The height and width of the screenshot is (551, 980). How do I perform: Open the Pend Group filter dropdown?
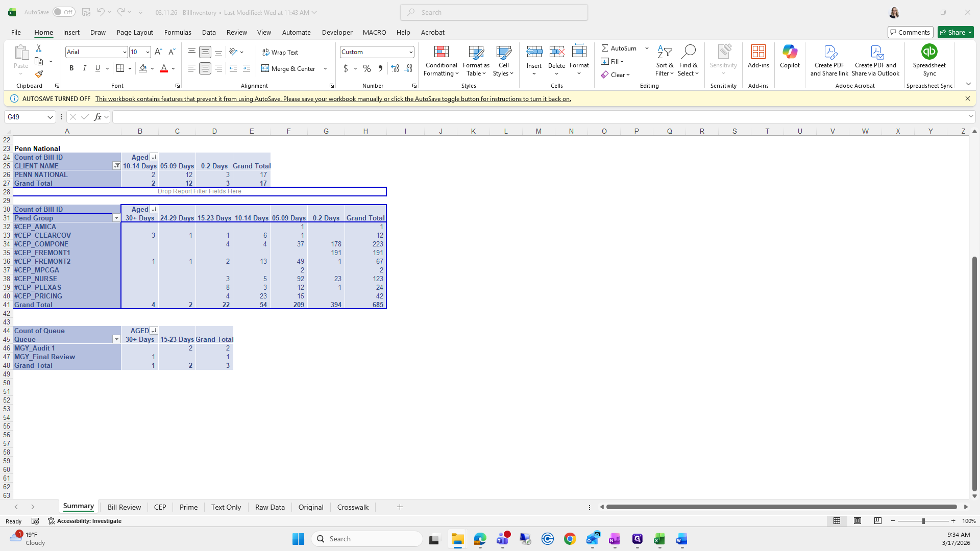[x=116, y=218]
